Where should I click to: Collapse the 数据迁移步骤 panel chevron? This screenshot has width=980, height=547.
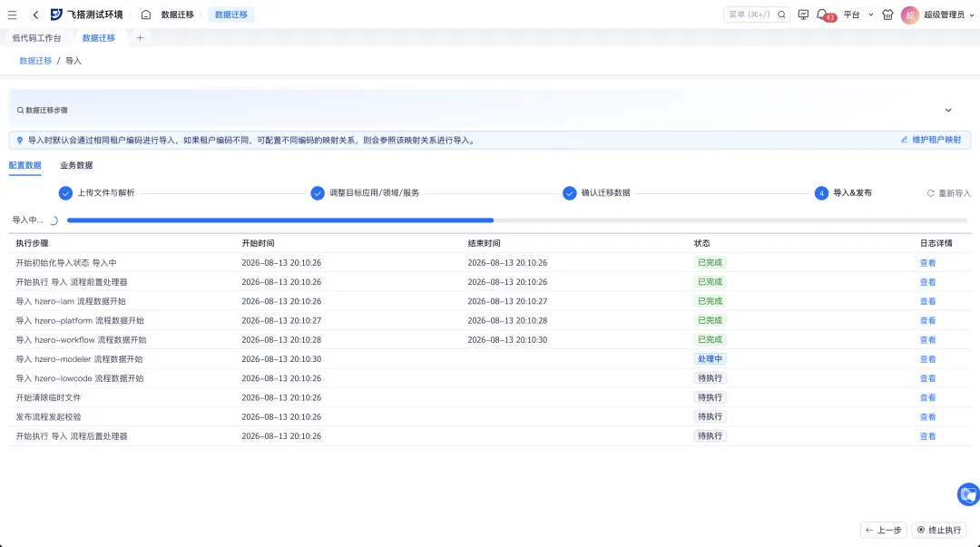point(948,110)
